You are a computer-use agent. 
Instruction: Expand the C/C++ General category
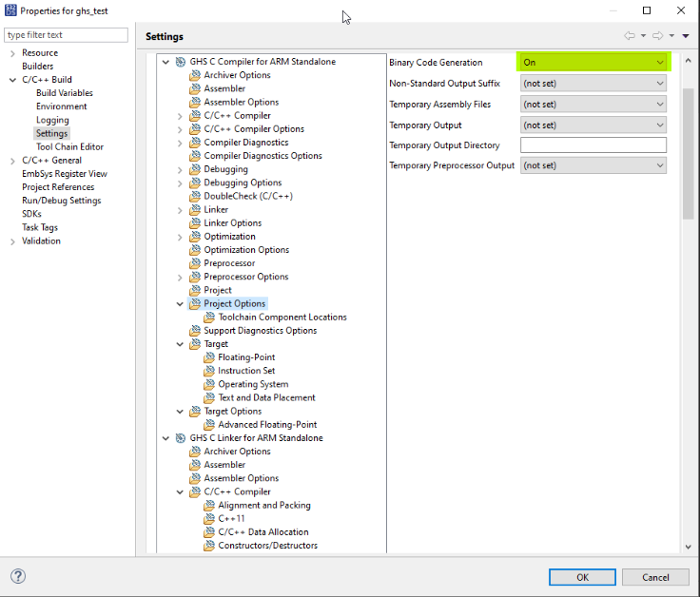coord(12,161)
